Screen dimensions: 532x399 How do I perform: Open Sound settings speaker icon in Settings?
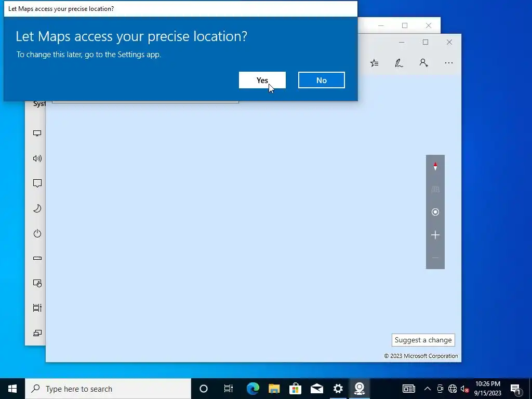click(37, 158)
